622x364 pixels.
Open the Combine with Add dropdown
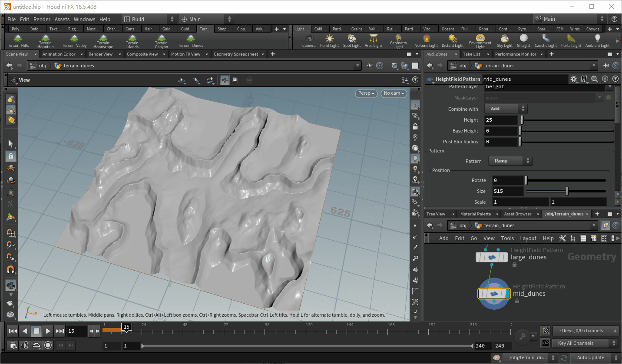tap(506, 109)
